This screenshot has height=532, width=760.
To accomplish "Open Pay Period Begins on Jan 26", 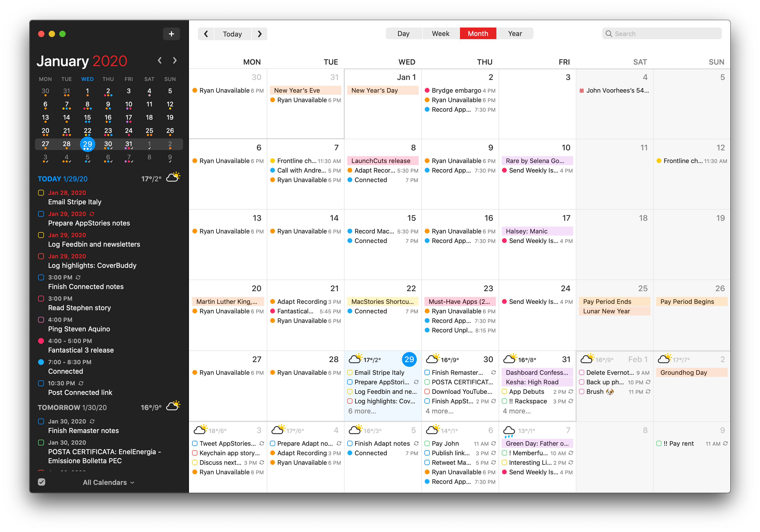I will click(x=692, y=301).
